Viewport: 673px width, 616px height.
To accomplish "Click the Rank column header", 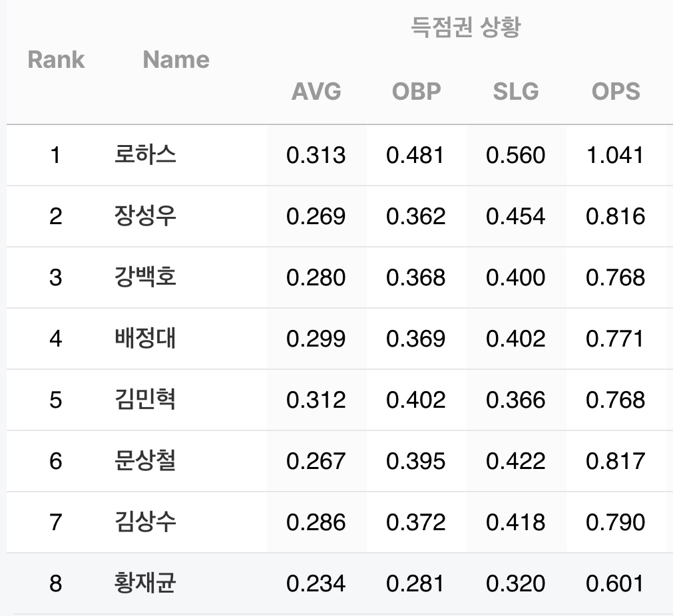I will point(56,59).
